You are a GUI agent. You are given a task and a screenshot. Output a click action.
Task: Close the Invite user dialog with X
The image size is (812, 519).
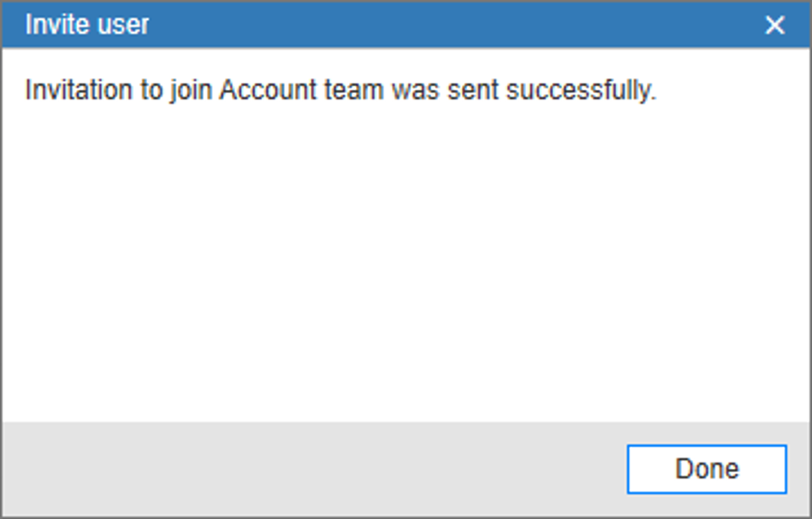[775, 25]
